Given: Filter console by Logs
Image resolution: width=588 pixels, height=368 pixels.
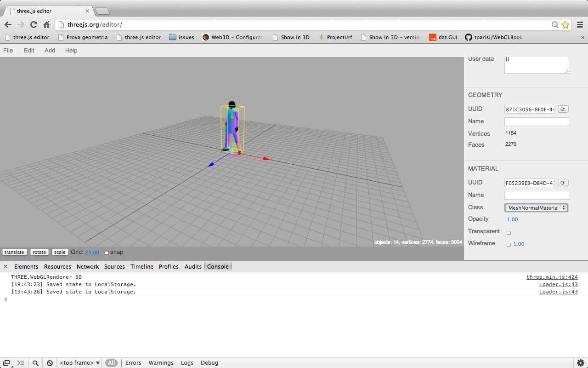Looking at the screenshot, I should pyautogui.click(x=187, y=363).
